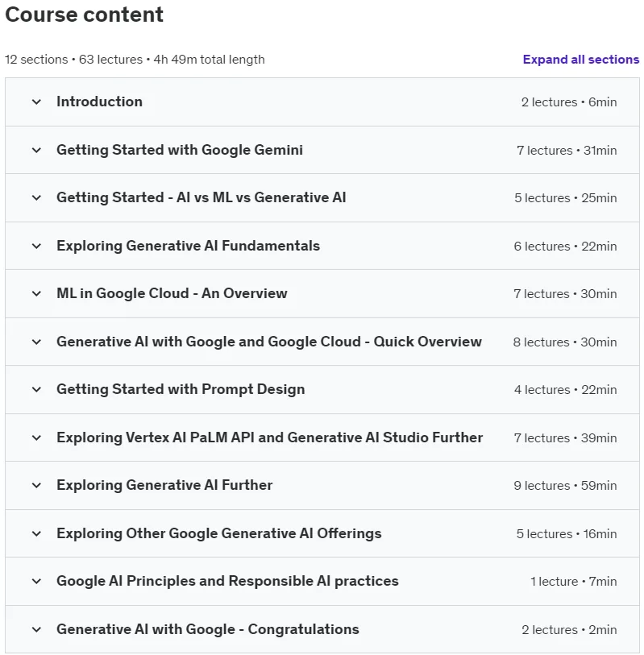Click Getting Started with Prompt Design title
The width and height of the screenshot is (644, 655).
[x=181, y=389]
